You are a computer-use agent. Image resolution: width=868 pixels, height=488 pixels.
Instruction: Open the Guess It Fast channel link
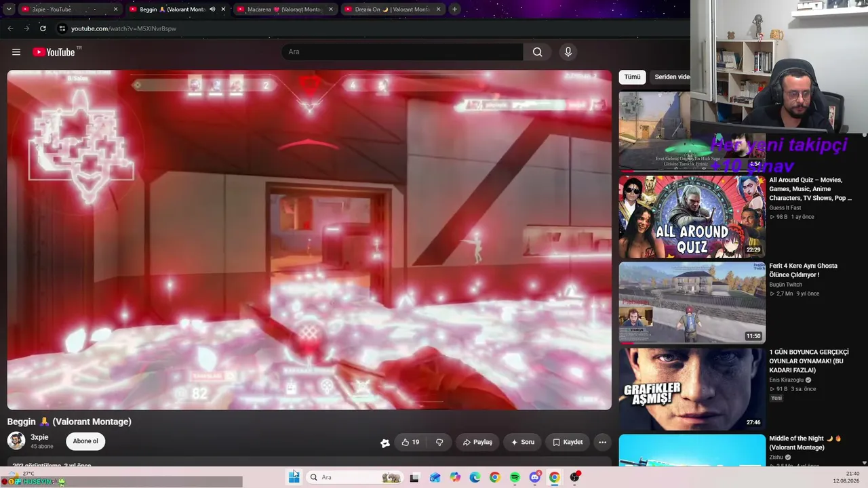coord(785,208)
